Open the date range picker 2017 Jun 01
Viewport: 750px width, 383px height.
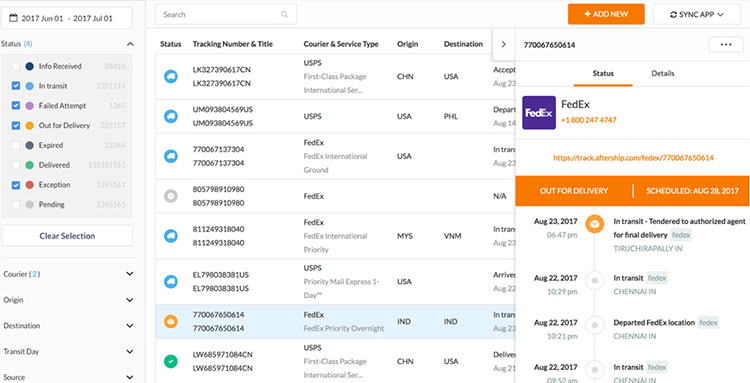point(67,19)
